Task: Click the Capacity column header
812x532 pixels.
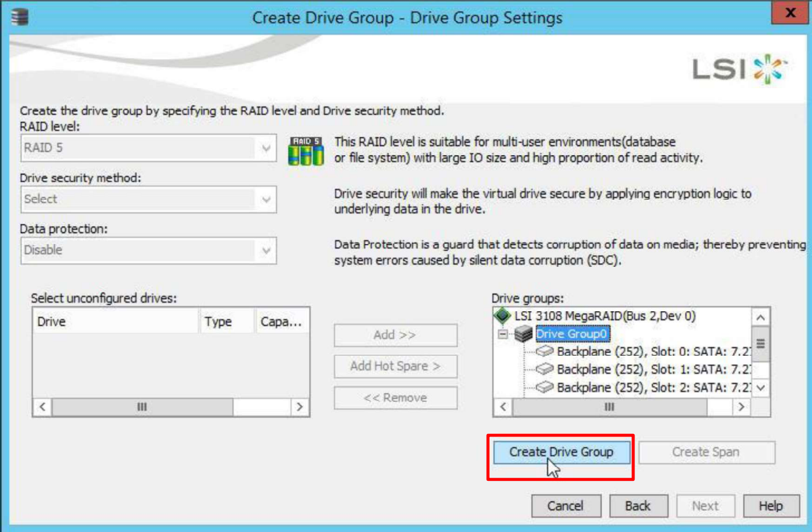Action: coord(282,322)
